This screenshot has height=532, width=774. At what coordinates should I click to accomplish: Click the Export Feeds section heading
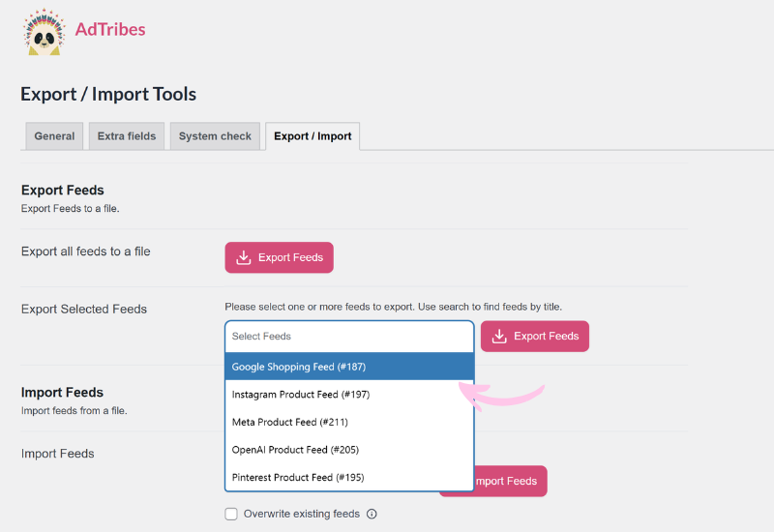[x=62, y=190]
